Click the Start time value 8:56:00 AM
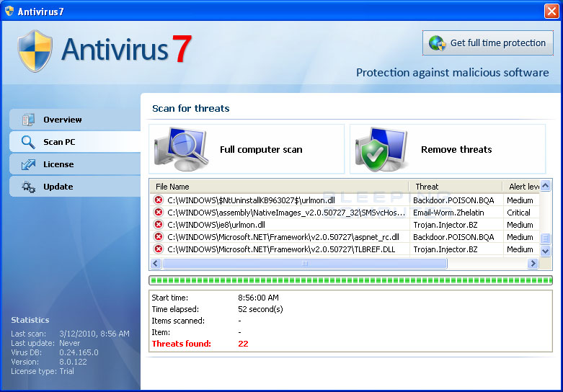The width and height of the screenshot is (563, 392). click(258, 298)
